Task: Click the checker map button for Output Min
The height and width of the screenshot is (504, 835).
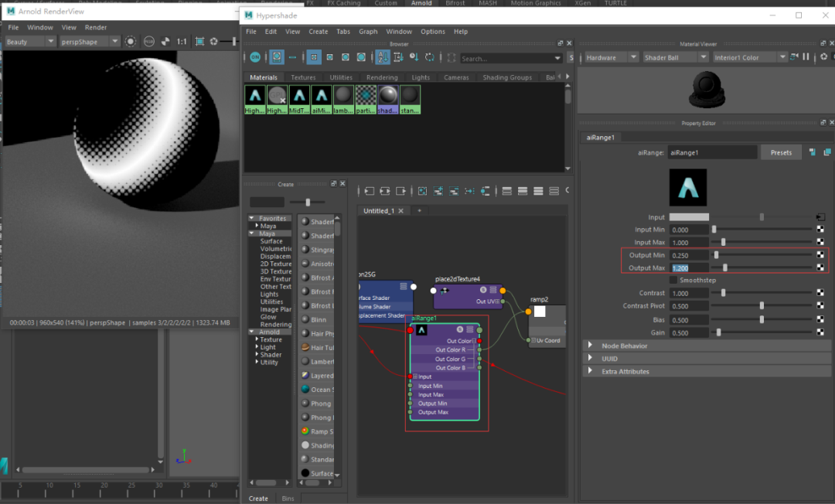Action: tap(820, 255)
